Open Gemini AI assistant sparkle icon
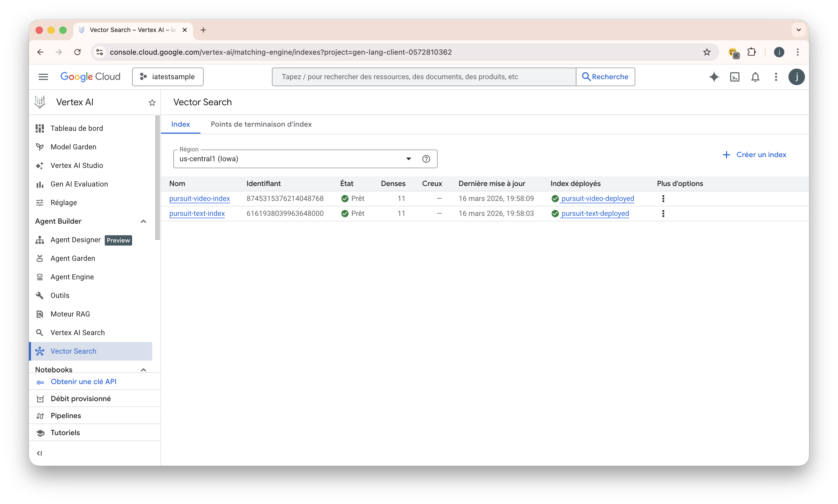Screen dimensions: 838x504 [714, 77]
